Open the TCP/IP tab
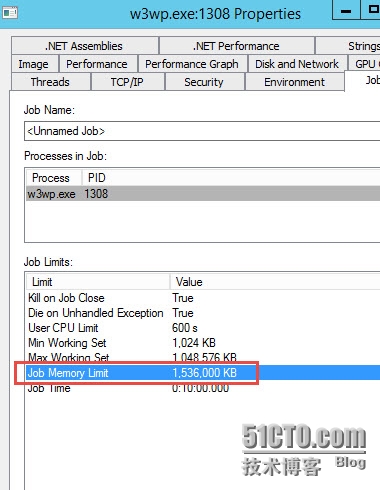Viewport: 380px width, 490px height. coord(127,82)
